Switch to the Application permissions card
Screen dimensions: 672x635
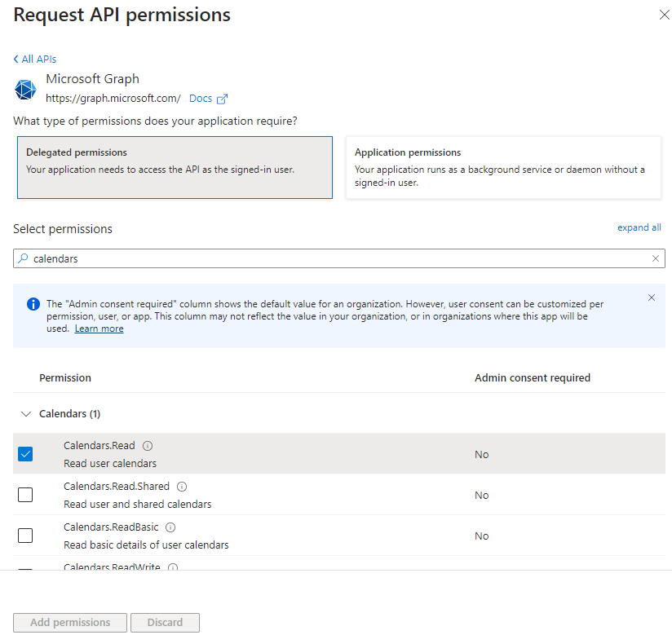click(503, 168)
